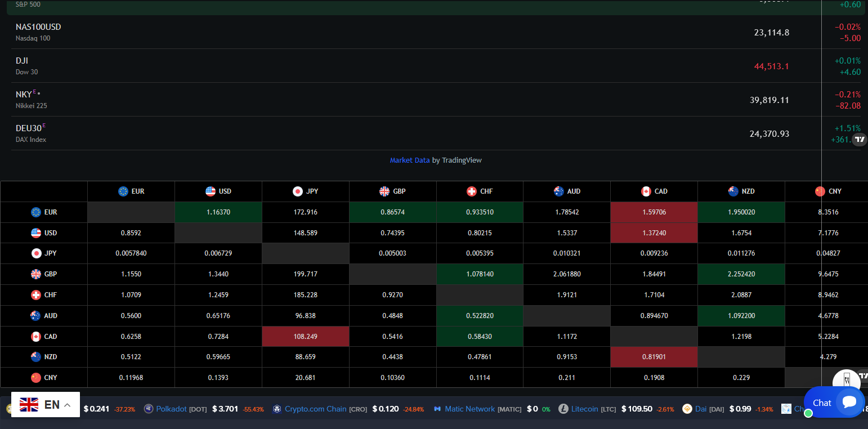This screenshot has width=868, height=429.
Task: Click EUR/CAD rate cell 1.59706
Action: (654, 212)
